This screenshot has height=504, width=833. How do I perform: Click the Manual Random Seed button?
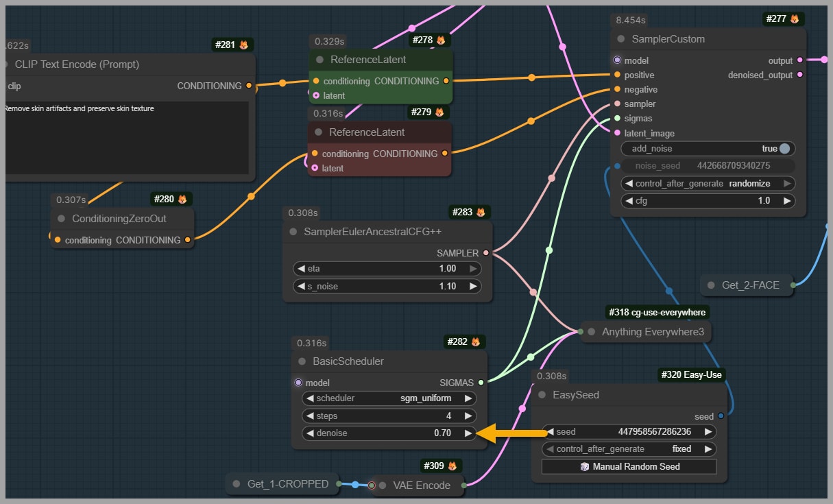coord(629,467)
